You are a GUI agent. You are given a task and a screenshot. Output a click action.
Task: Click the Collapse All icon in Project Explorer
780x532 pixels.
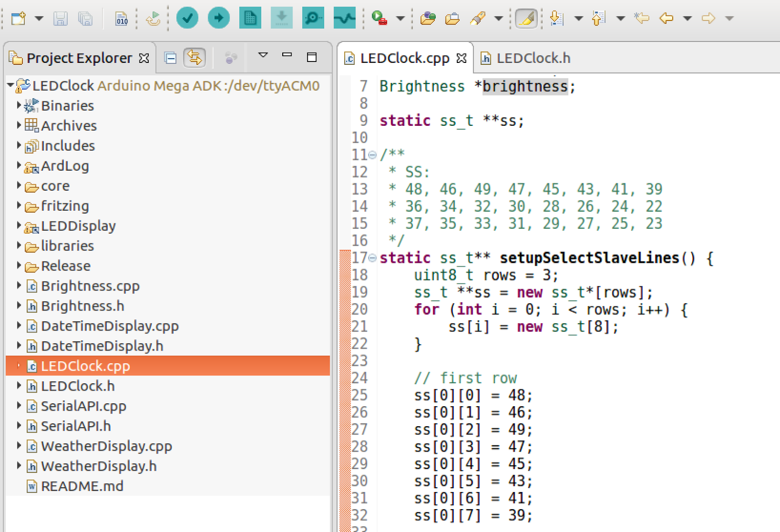click(x=170, y=59)
